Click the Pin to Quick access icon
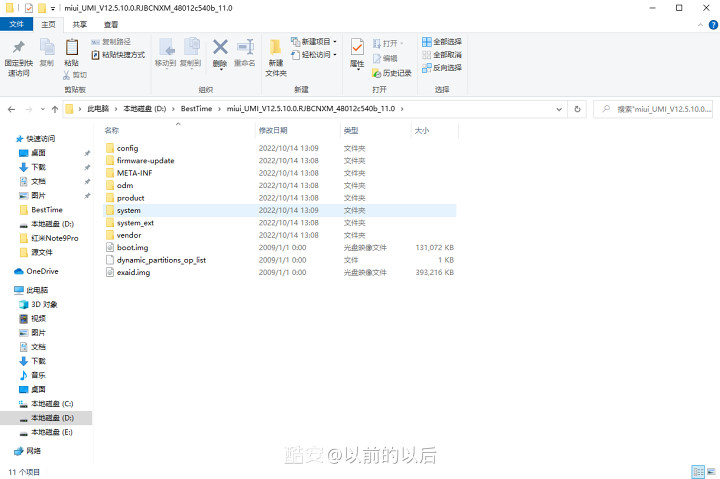Image resolution: width=720 pixels, height=479 pixels. (x=19, y=47)
